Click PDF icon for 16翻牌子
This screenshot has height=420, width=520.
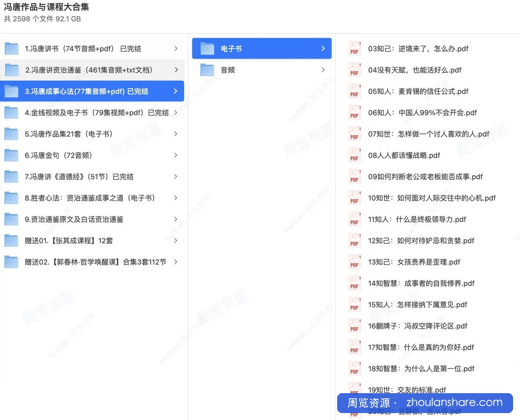coord(355,326)
